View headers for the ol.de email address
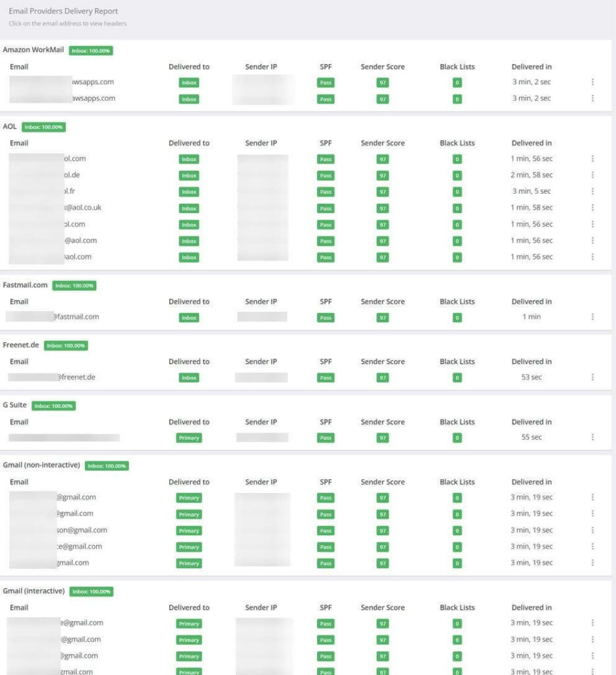This screenshot has width=616, height=675. 72,175
